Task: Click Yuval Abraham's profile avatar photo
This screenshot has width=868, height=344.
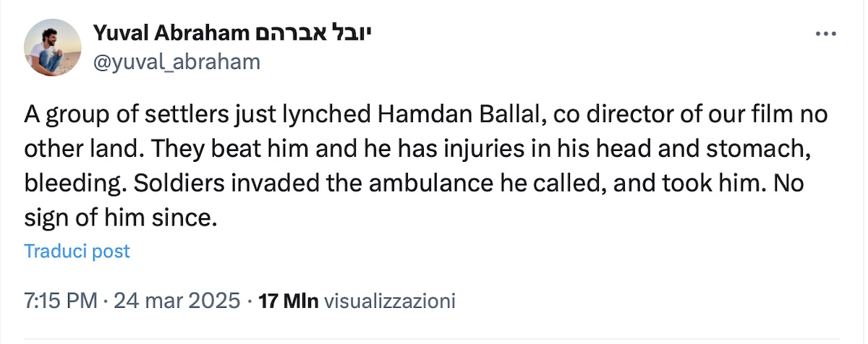Action: pos(52,48)
